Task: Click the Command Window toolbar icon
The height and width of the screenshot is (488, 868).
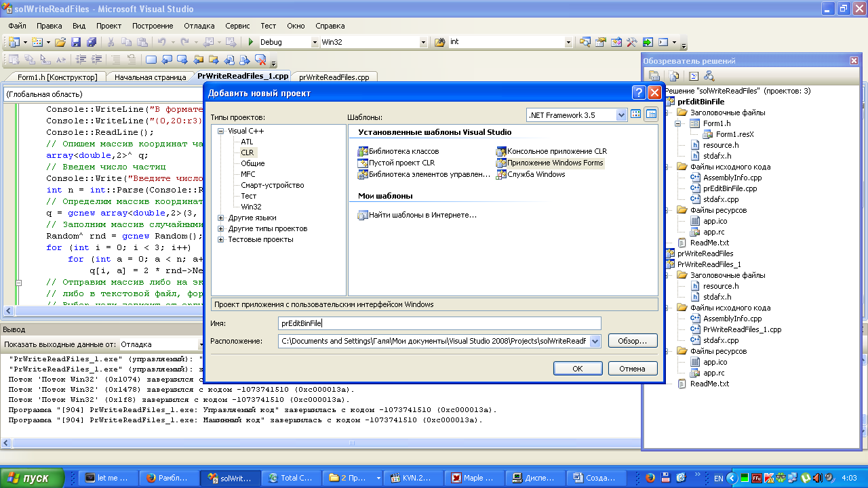Action: click(x=664, y=42)
